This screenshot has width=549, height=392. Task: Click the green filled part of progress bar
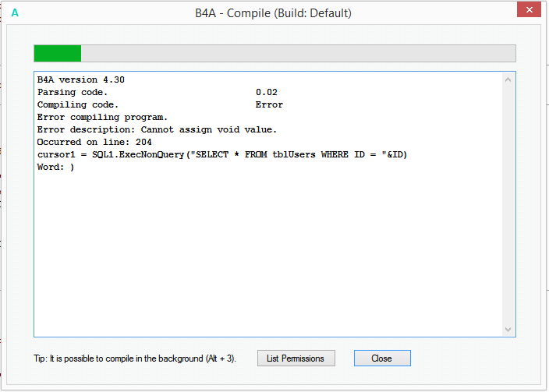pos(57,53)
